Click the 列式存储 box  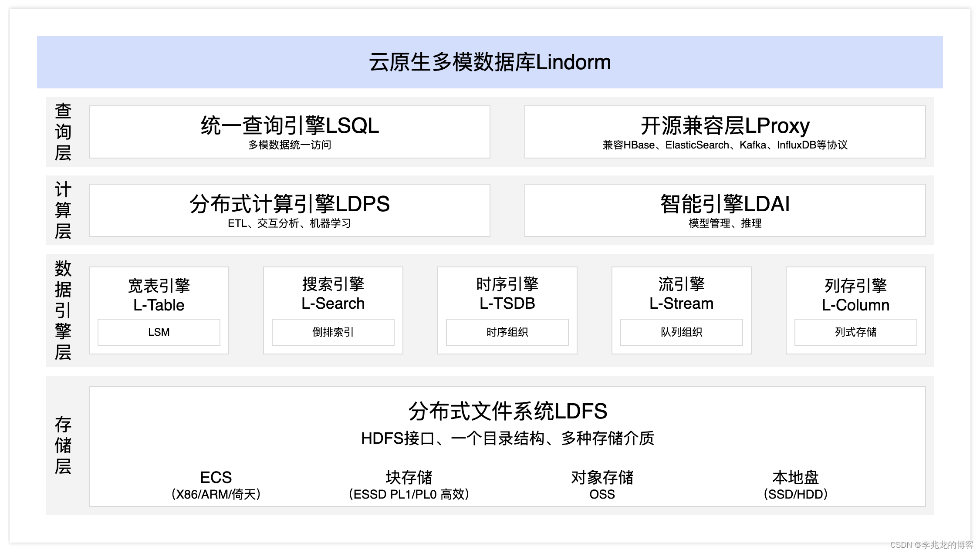click(x=856, y=332)
